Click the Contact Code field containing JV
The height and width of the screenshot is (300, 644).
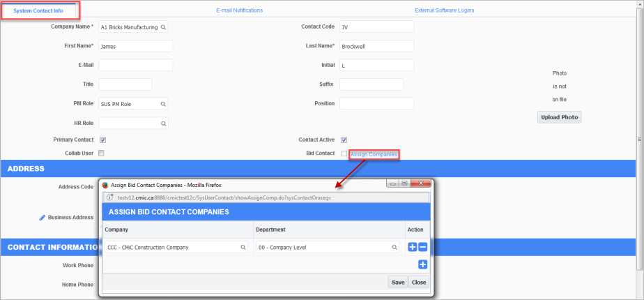(x=376, y=27)
